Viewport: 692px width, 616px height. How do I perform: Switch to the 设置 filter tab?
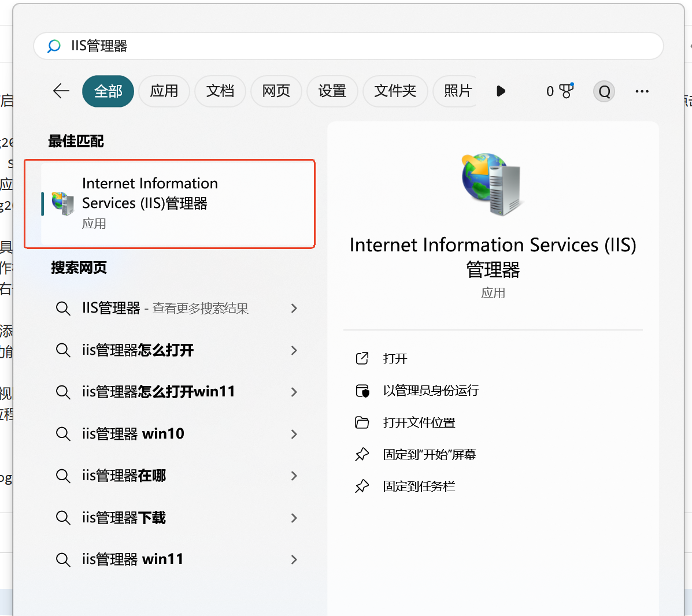pyautogui.click(x=332, y=91)
